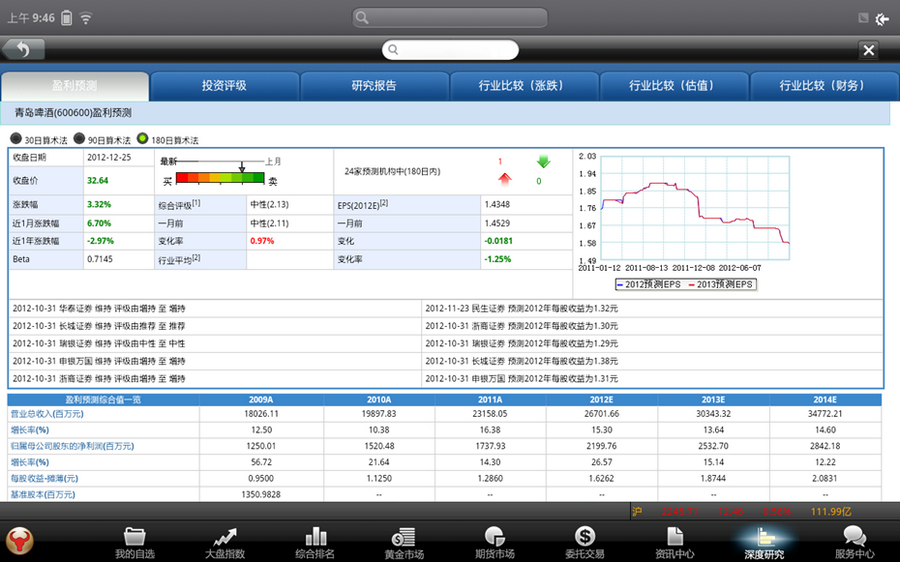Close the research panel with the X
Image resolution: width=900 pixels, height=562 pixels.
coord(869,51)
